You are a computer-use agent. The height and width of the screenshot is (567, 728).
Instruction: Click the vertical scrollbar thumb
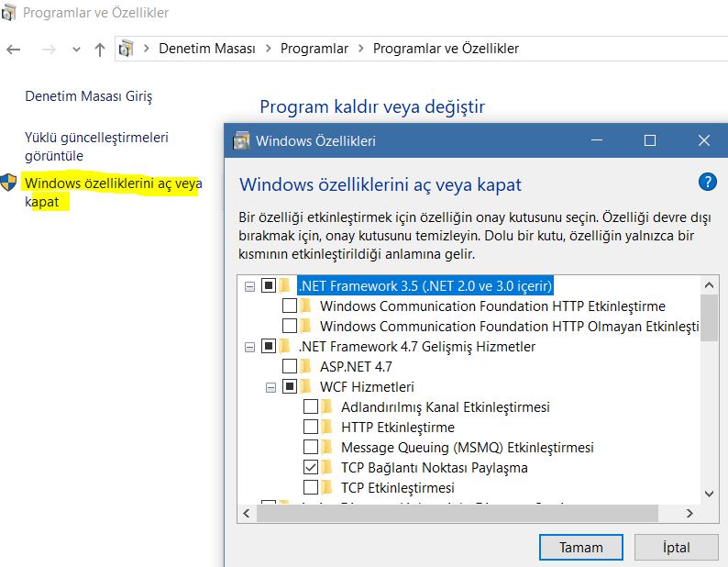point(709,317)
